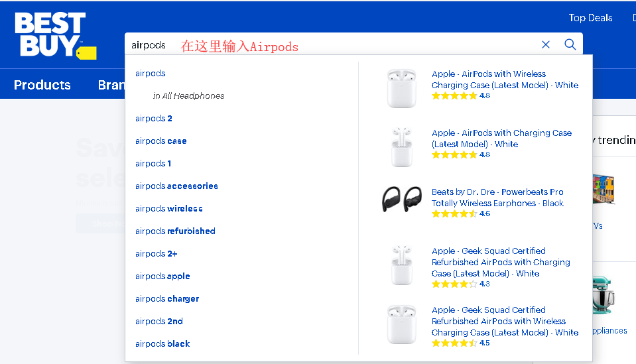
Task: Select 'airpods 2+' suggestion
Action: coord(156,254)
